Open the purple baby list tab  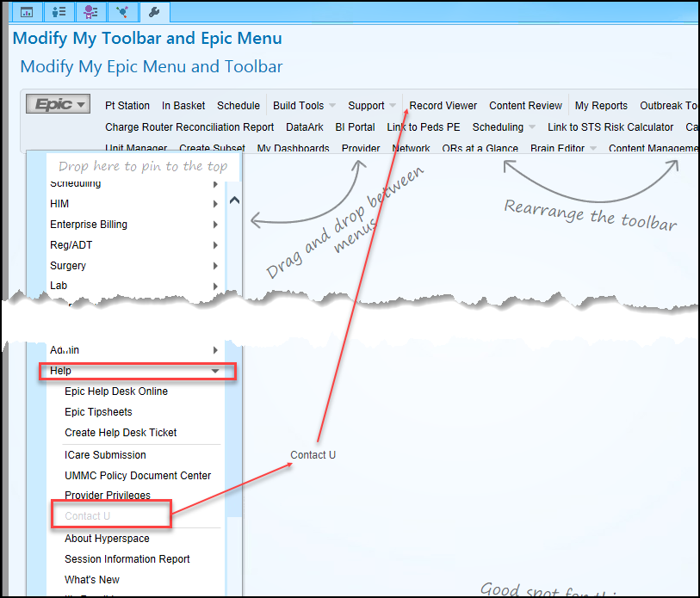tap(90, 12)
